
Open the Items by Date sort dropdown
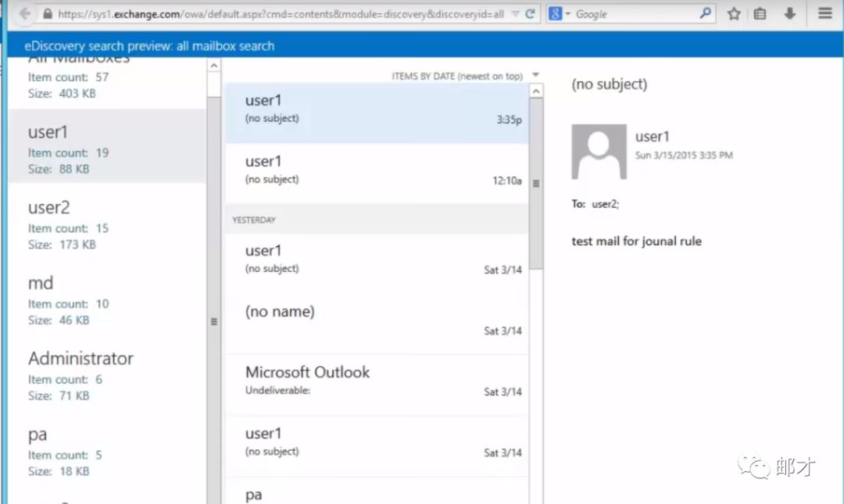[535, 76]
